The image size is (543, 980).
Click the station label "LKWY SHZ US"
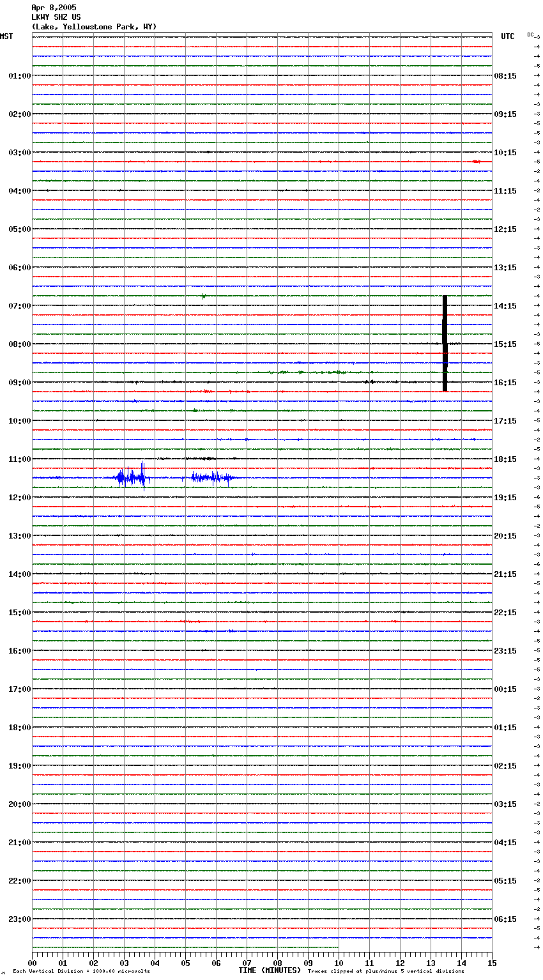coord(56,17)
